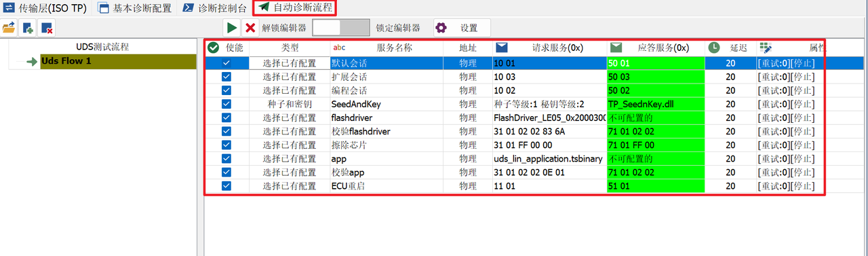Click 锁定编辑器 label
Viewport: 868px width, 256px height.
click(398, 29)
